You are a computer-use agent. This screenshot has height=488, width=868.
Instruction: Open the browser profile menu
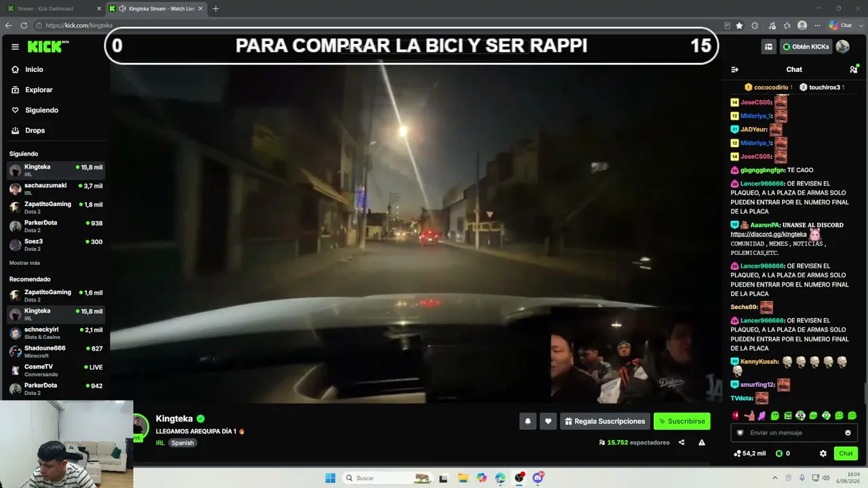[x=802, y=26]
